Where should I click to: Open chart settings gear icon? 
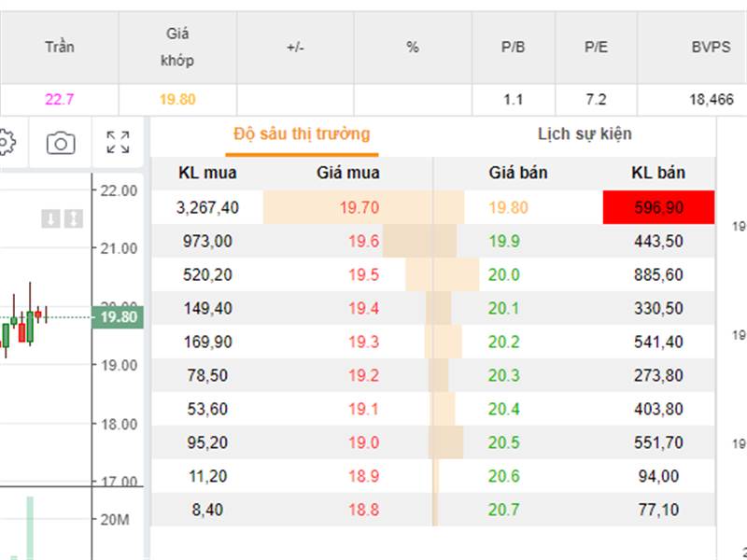coord(7,143)
